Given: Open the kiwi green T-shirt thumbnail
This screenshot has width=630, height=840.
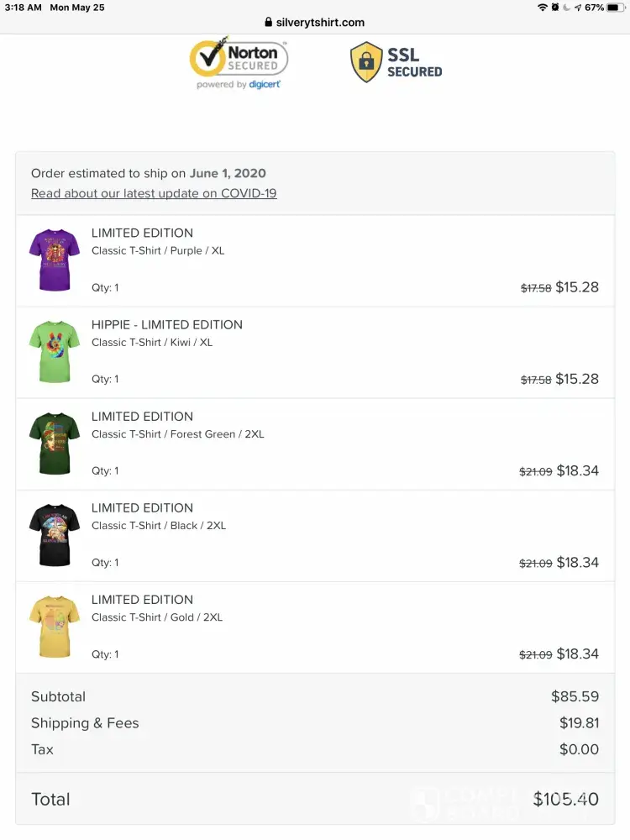Looking at the screenshot, I should click(54, 352).
